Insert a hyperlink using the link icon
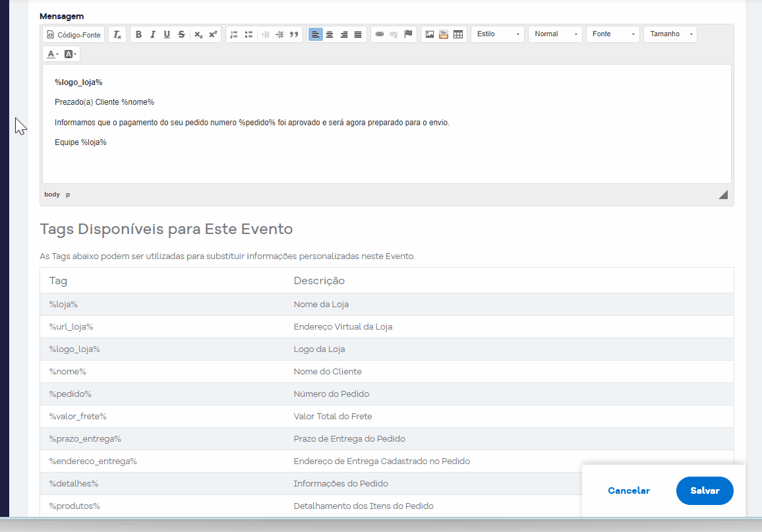The image size is (762, 532). click(x=380, y=34)
